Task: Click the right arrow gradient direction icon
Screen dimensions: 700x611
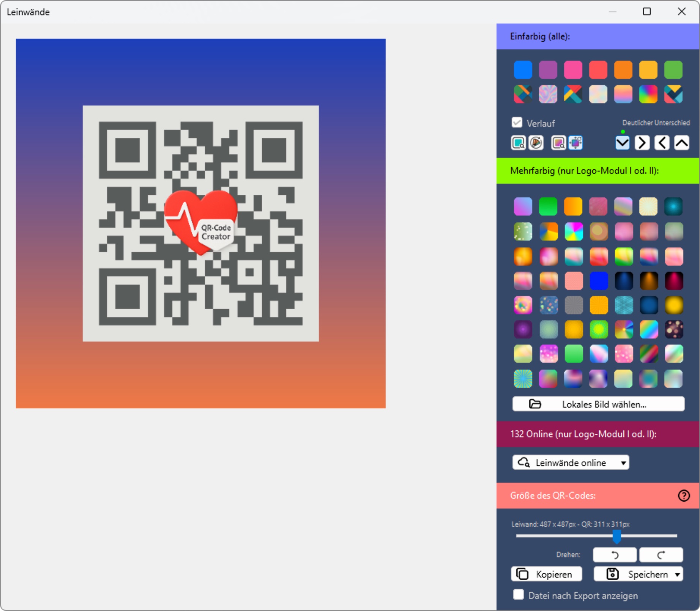Action: click(642, 143)
